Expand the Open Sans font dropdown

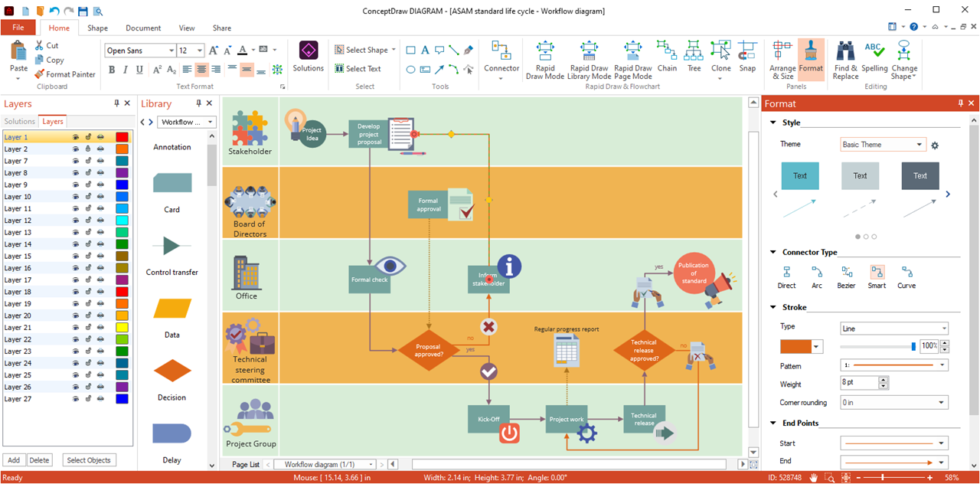pos(171,51)
